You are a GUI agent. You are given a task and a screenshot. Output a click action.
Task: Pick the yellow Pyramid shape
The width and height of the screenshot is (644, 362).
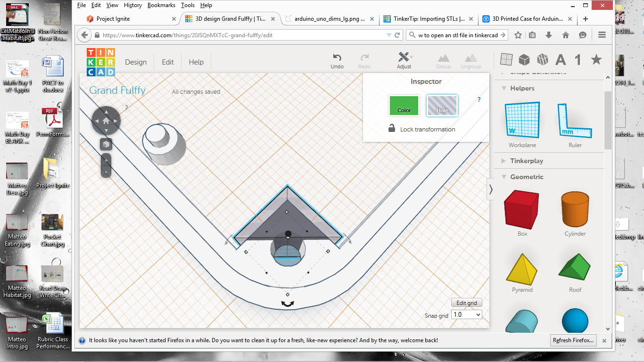coord(522,269)
